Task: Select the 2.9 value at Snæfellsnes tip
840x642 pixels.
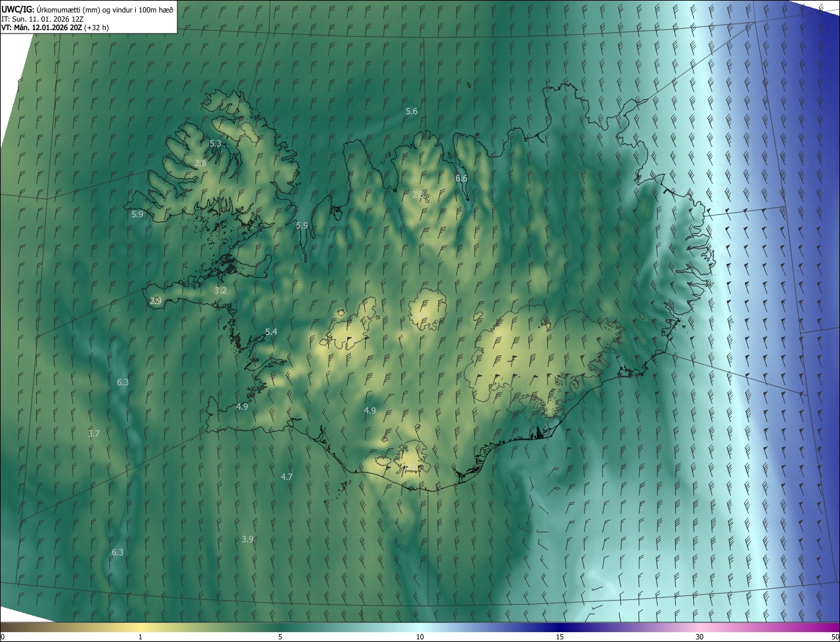Action: (x=156, y=301)
